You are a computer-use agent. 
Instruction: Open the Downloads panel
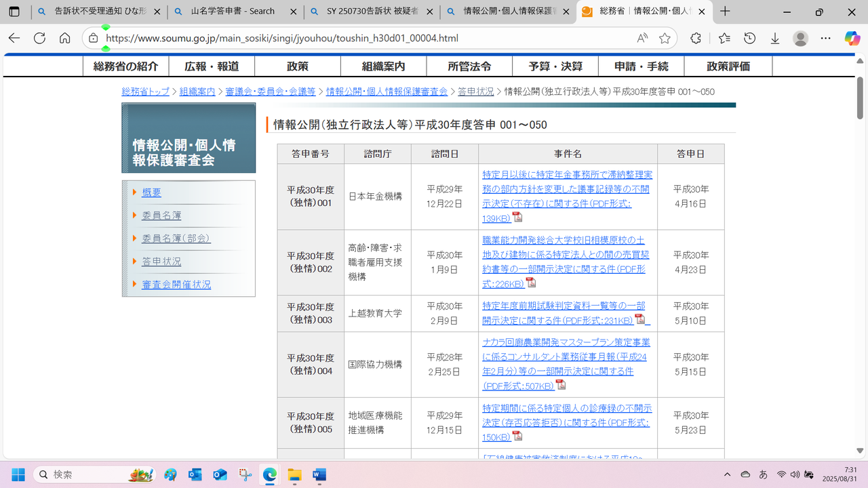(x=775, y=39)
